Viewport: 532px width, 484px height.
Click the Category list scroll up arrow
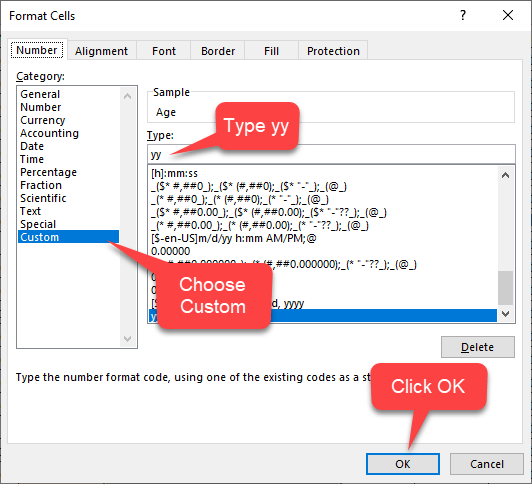coord(128,96)
